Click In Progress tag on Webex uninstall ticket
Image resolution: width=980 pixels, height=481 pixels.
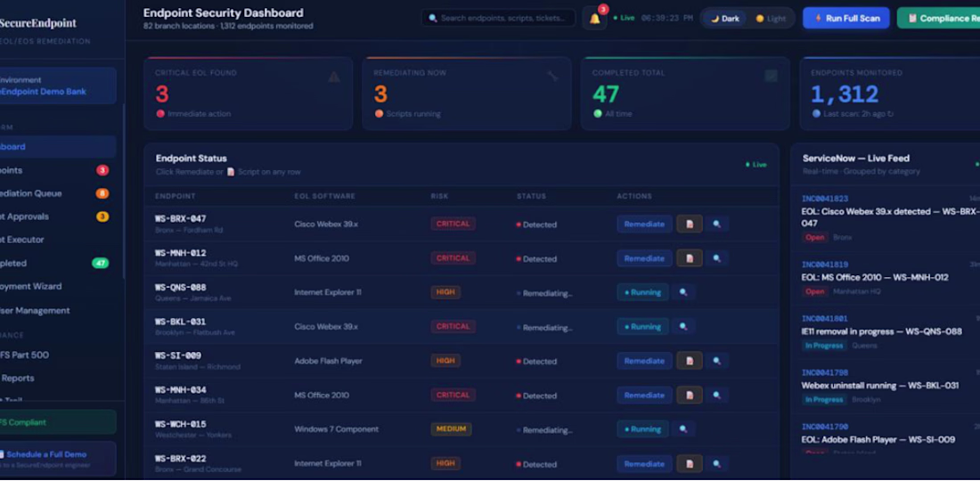[x=824, y=400]
